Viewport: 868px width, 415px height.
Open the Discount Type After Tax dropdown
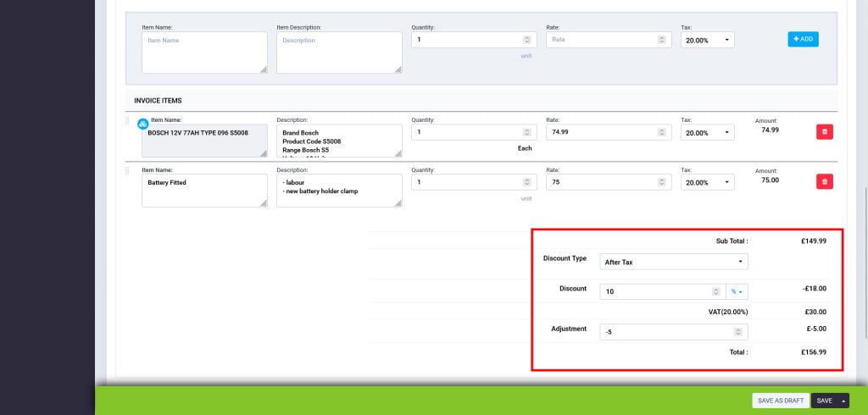point(674,262)
